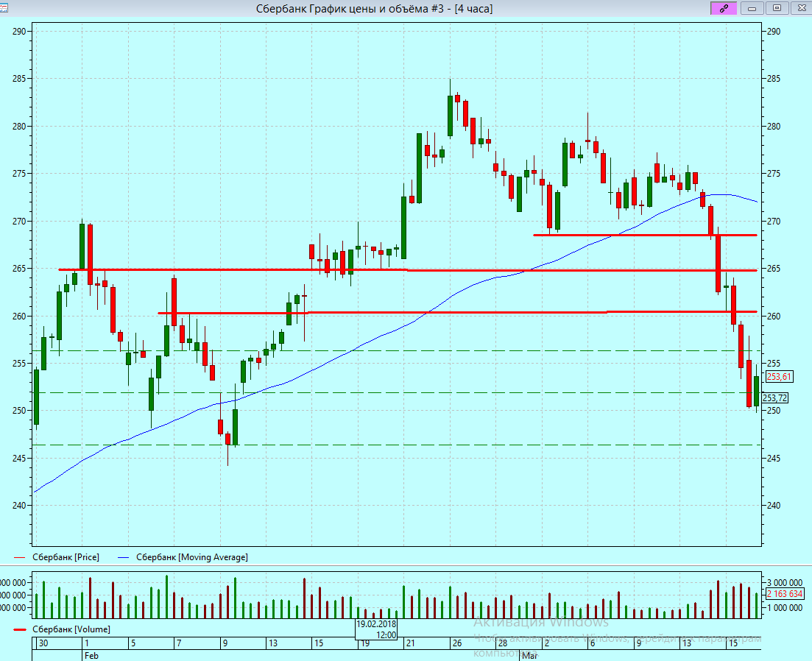Open the chart window system menu icon
This screenshot has height=661, width=812.
click(x=3, y=8)
